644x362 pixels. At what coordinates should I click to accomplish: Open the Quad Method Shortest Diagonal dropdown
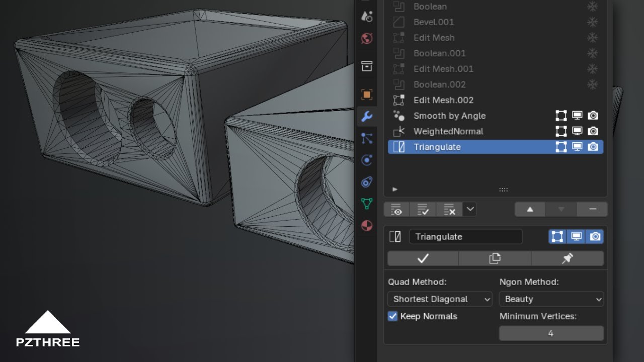(x=440, y=299)
